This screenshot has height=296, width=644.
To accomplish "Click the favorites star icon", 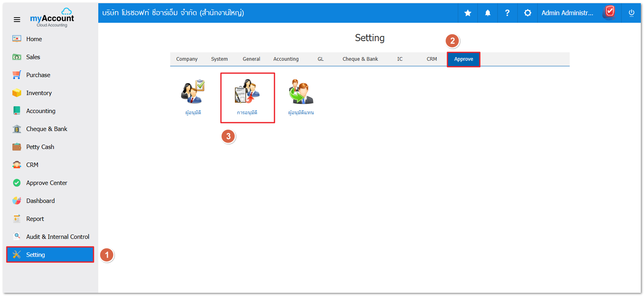I will pos(467,13).
